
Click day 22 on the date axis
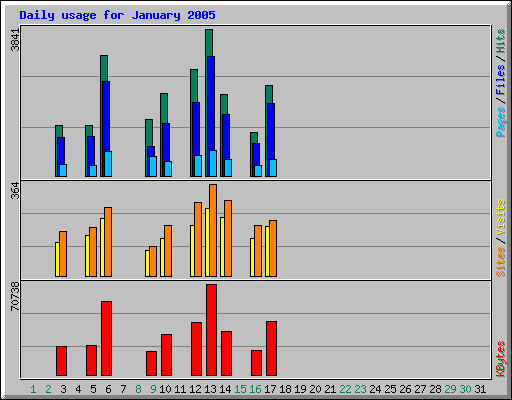point(345,389)
